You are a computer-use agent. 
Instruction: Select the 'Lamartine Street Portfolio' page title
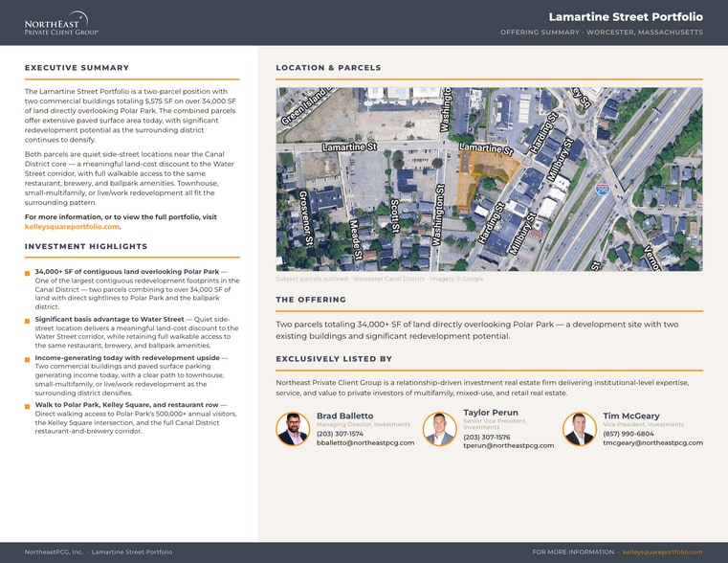click(x=626, y=16)
